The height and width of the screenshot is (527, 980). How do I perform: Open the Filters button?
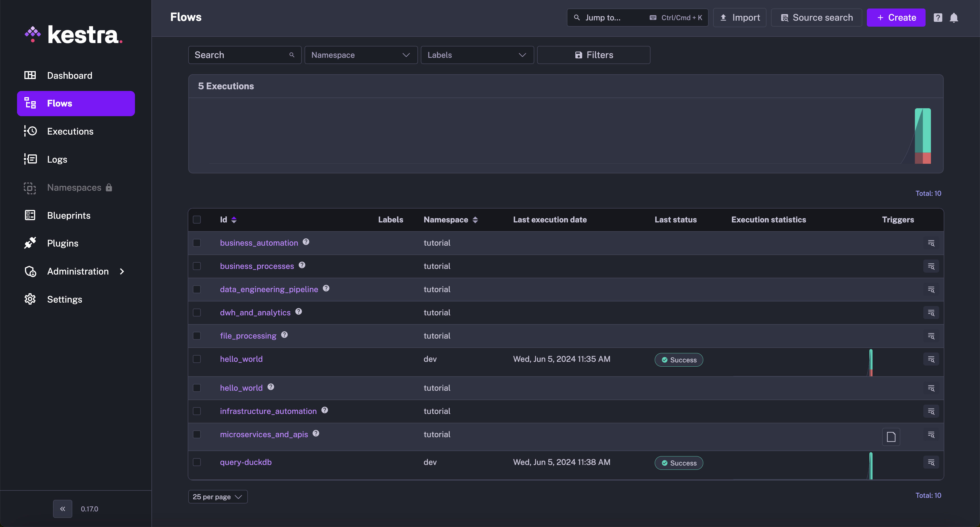(594, 55)
